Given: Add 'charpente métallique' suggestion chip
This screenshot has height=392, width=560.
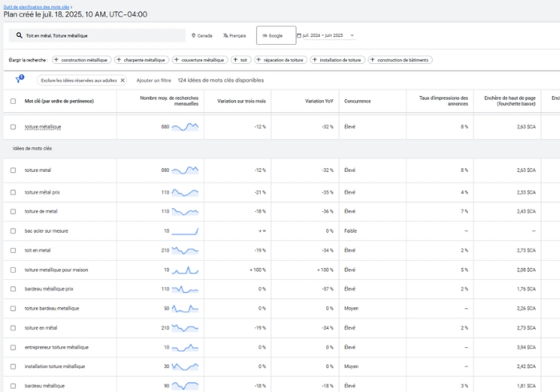Looking at the screenshot, I should pyautogui.click(x=142, y=60).
